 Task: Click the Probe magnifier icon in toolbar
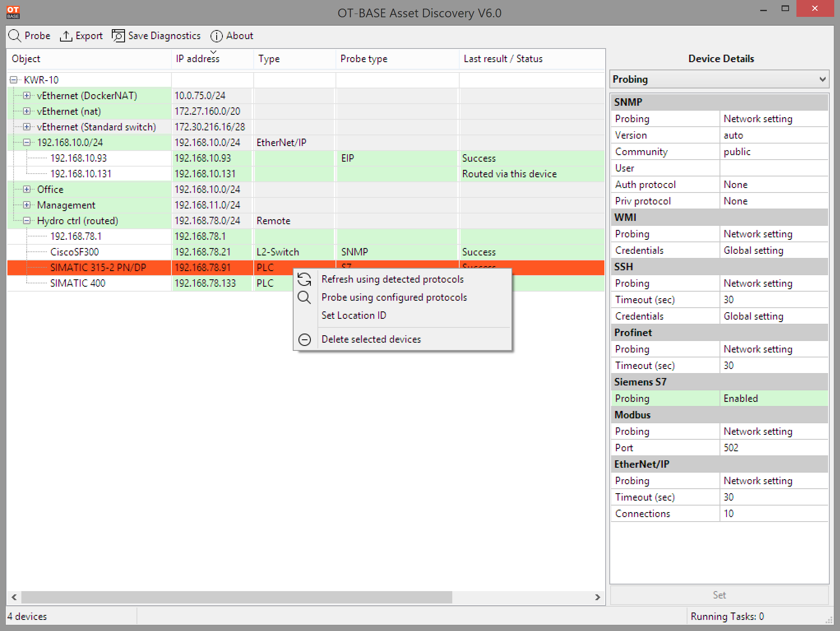pyautogui.click(x=14, y=36)
